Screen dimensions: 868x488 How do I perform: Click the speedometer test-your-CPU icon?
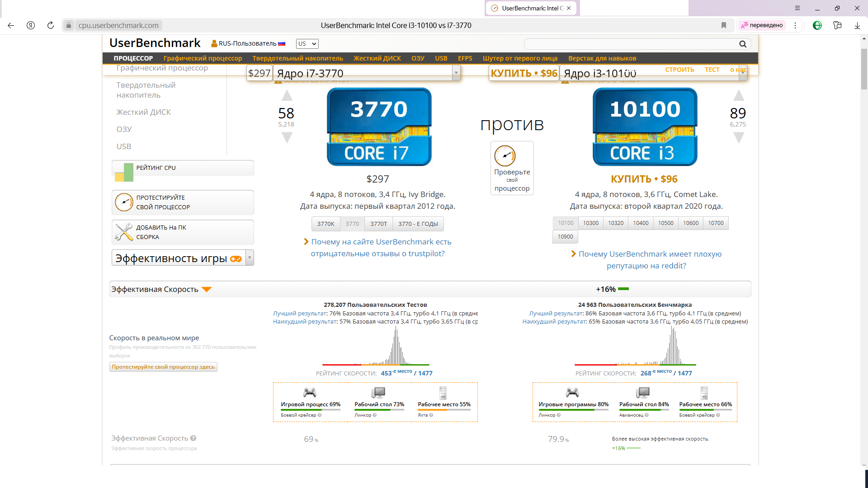[505, 156]
